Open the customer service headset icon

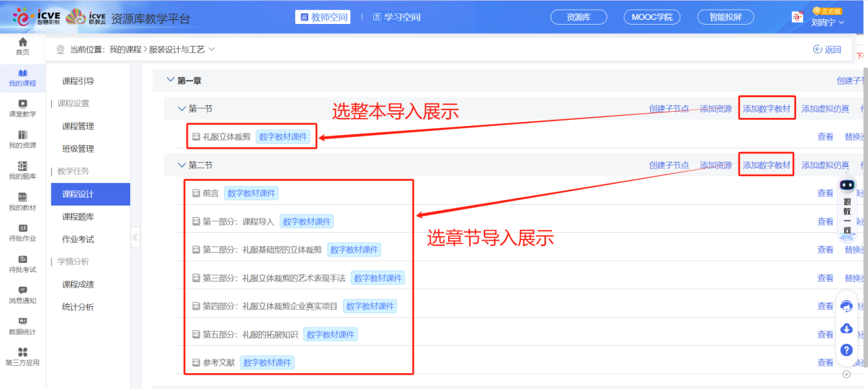(x=846, y=306)
